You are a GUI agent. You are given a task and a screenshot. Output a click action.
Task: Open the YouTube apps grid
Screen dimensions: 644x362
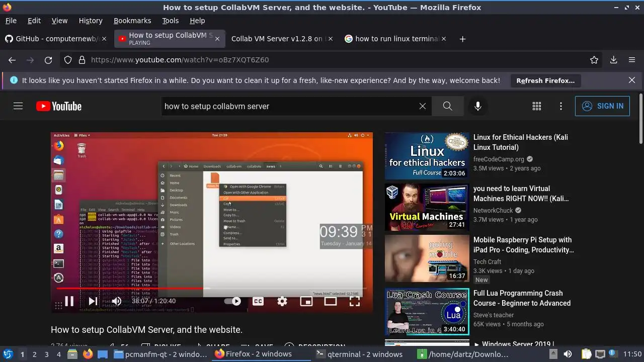tap(537, 106)
